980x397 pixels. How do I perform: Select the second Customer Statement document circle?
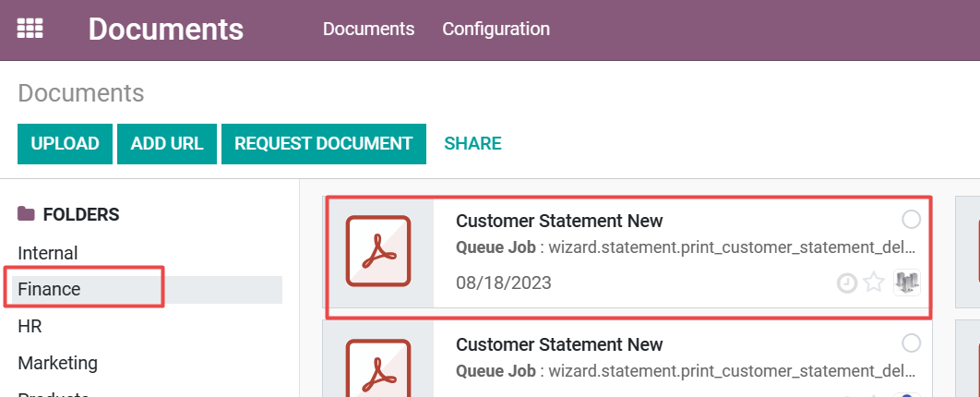point(911,343)
